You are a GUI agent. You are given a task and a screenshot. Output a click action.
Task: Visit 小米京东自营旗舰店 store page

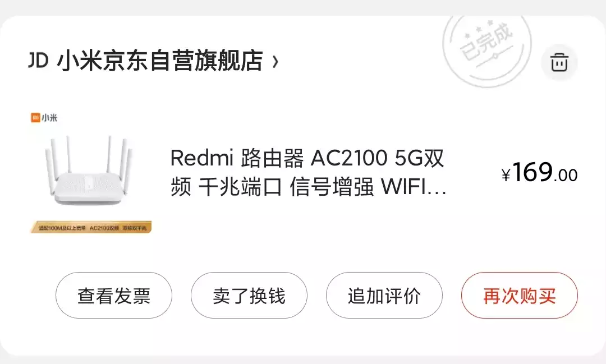click(159, 61)
